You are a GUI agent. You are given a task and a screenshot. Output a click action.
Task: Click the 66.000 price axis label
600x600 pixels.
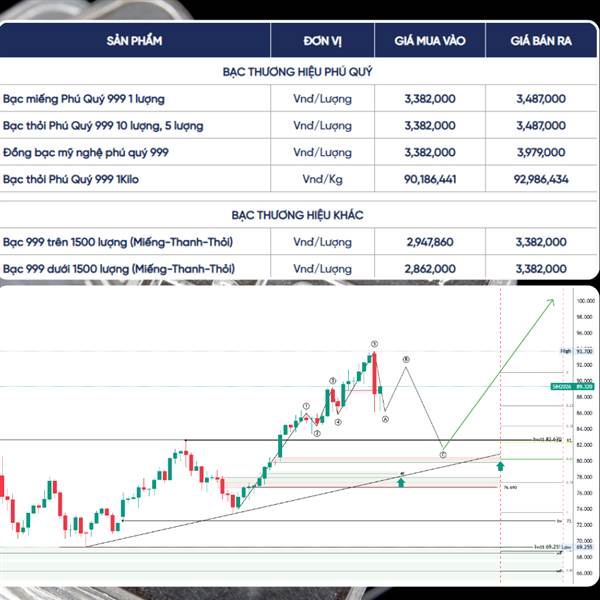pos(585,573)
